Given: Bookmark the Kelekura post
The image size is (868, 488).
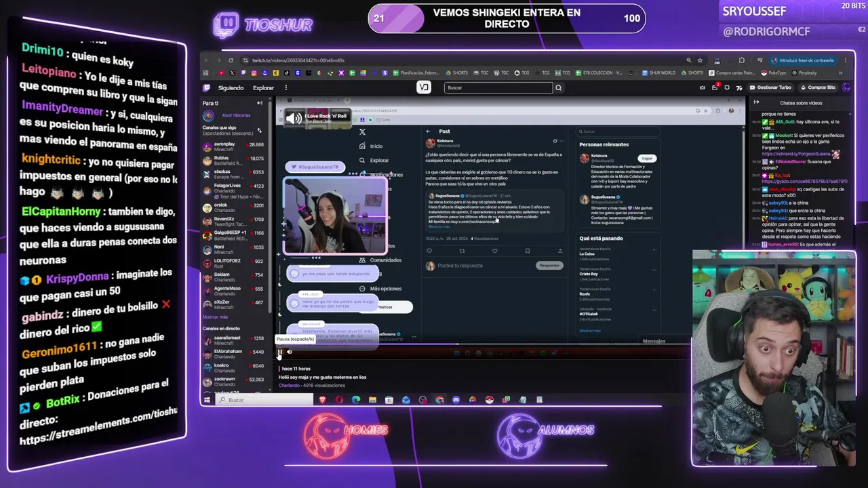Looking at the screenshot, I should pyautogui.click(x=527, y=251).
